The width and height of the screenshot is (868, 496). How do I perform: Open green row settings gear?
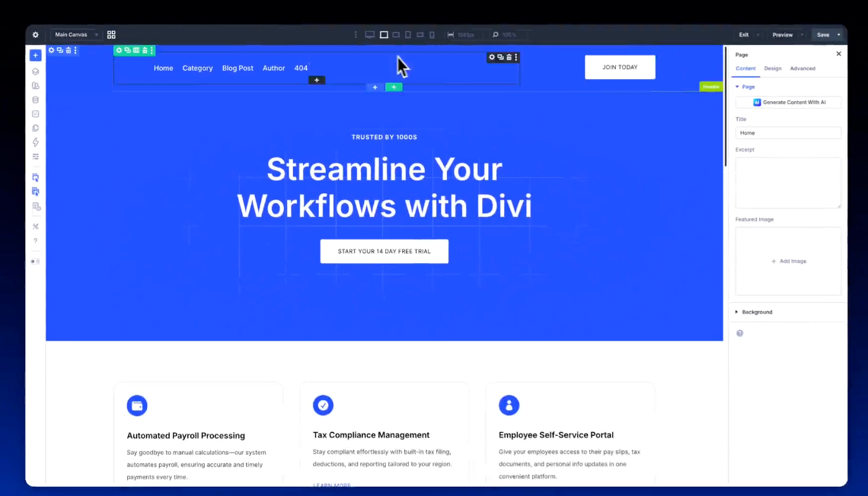click(119, 50)
